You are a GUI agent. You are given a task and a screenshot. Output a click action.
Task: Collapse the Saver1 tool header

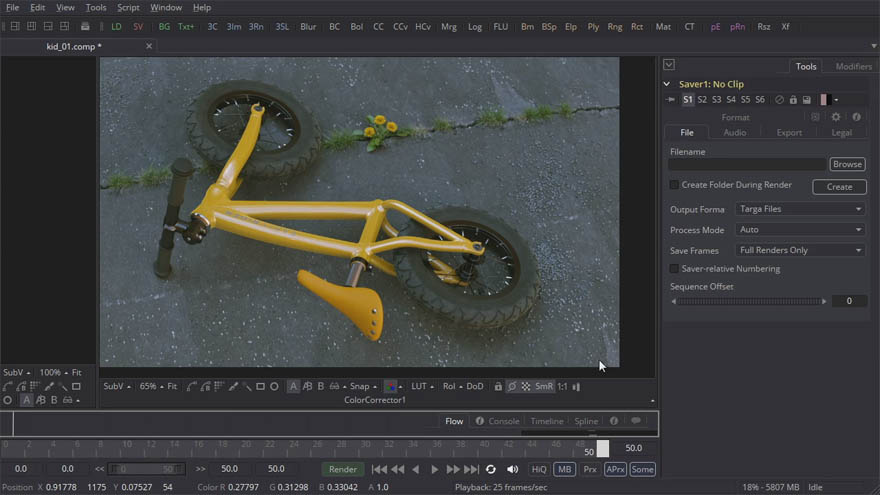tap(667, 84)
